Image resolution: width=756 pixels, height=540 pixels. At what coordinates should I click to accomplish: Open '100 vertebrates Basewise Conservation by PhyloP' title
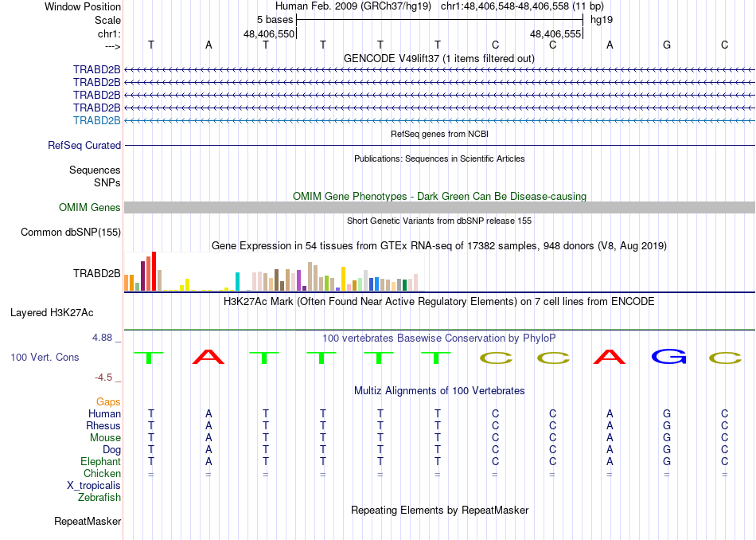pyautogui.click(x=438, y=338)
